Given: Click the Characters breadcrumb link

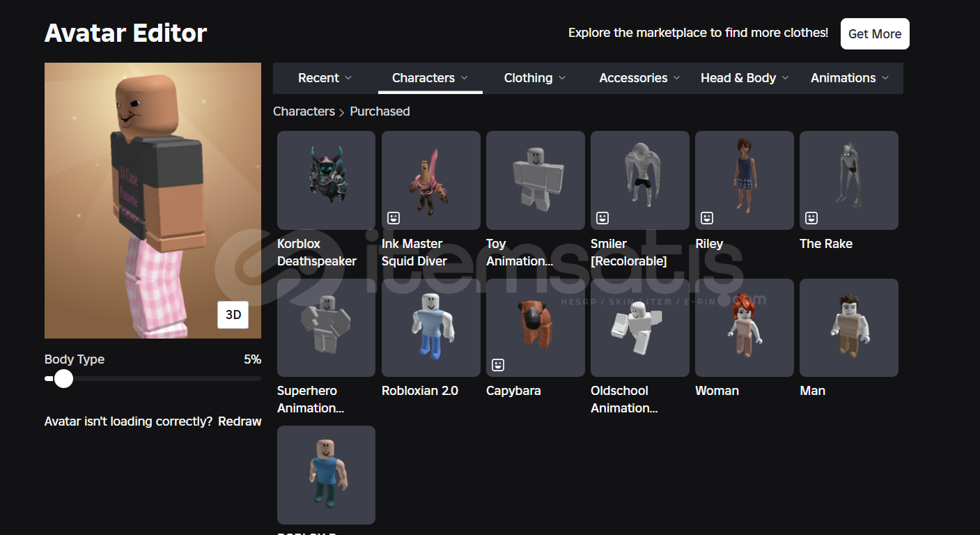Looking at the screenshot, I should coord(304,111).
